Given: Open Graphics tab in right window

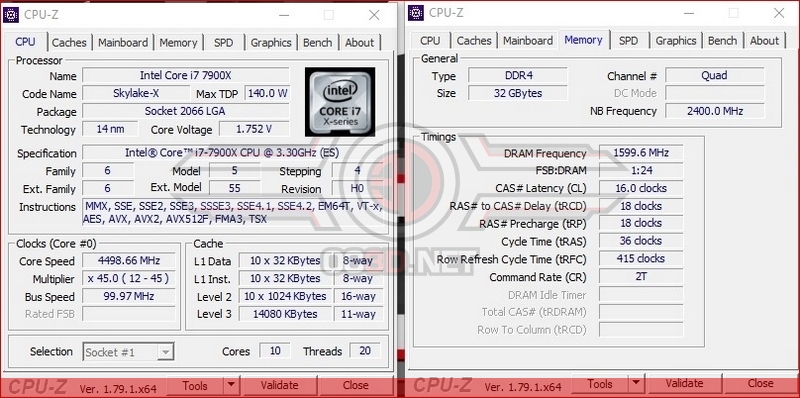Looking at the screenshot, I should [x=676, y=40].
